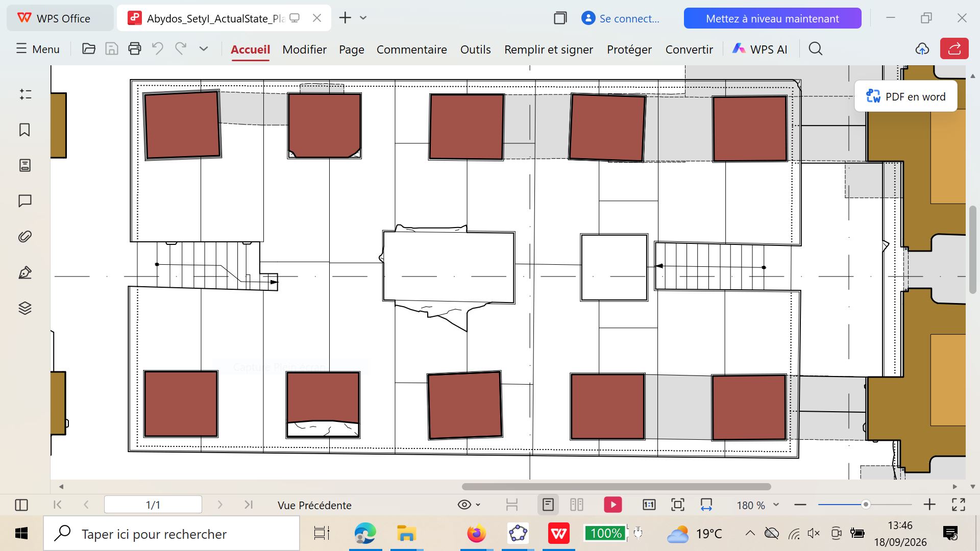980x551 pixels.
Task: Show the layers panel in sidebar
Action: coord(24,308)
